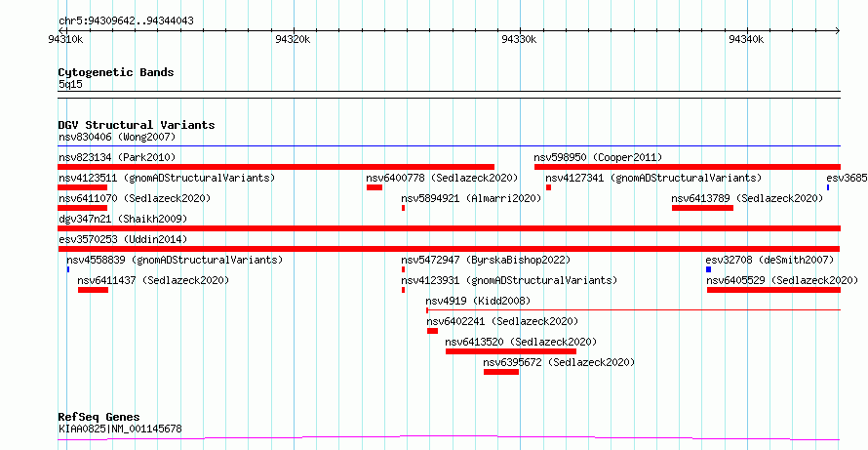The image size is (868, 450).
Task: Click the nsv830406 (Wong2007) variant label
Action: point(117,137)
